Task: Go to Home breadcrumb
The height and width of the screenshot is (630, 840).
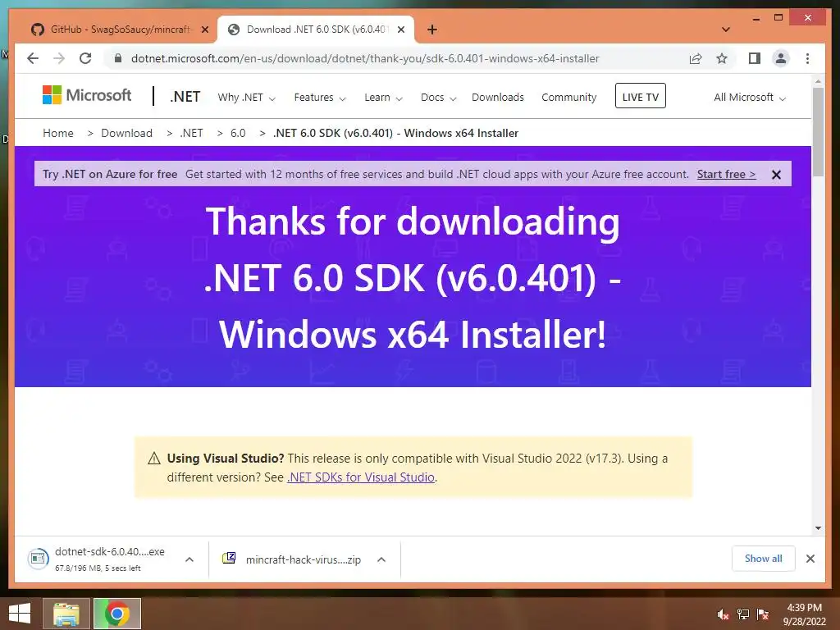Action: (x=58, y=133)
